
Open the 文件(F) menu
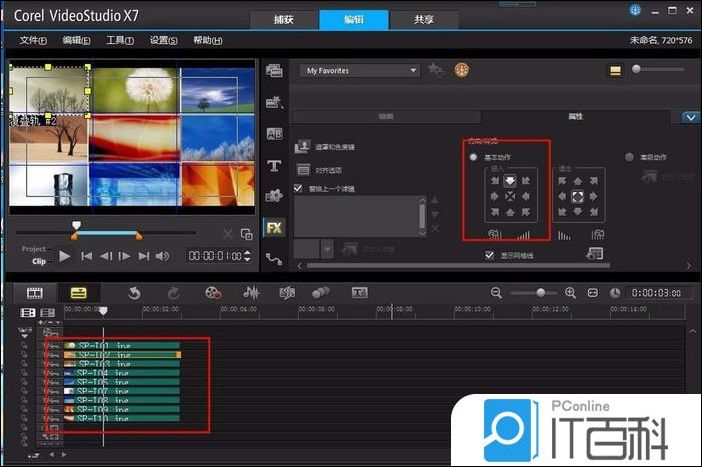coord(33,40)
